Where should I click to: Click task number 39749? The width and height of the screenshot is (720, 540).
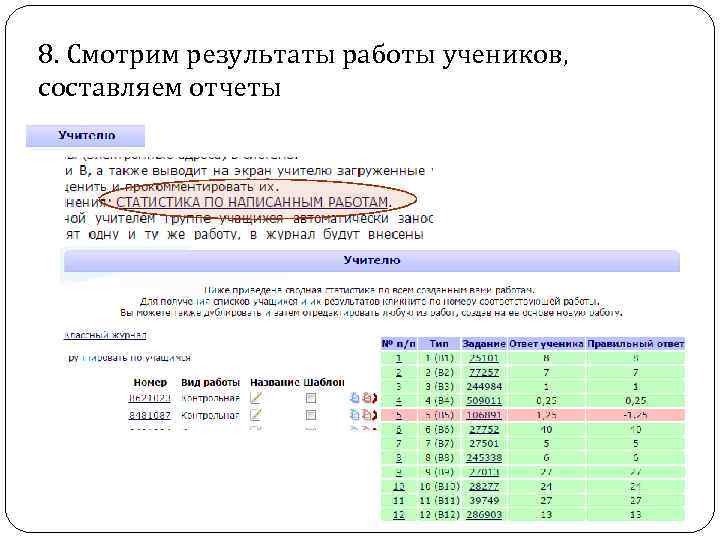tap(484, 501)
